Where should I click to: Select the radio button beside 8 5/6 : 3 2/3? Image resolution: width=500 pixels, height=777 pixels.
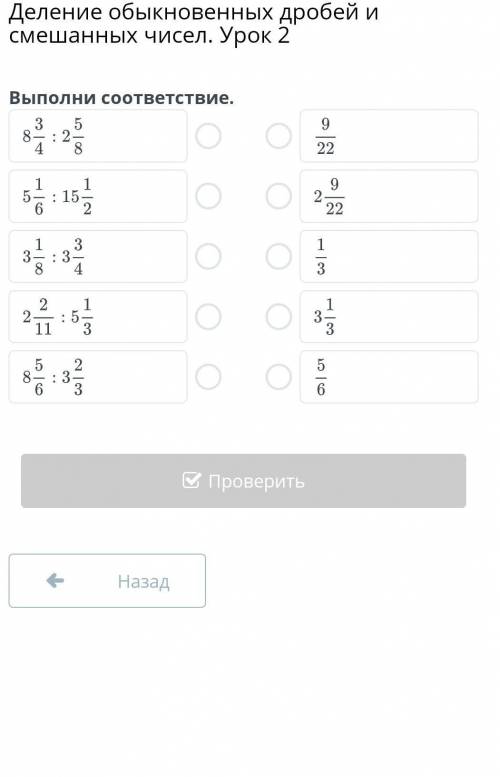pos(208,377)
